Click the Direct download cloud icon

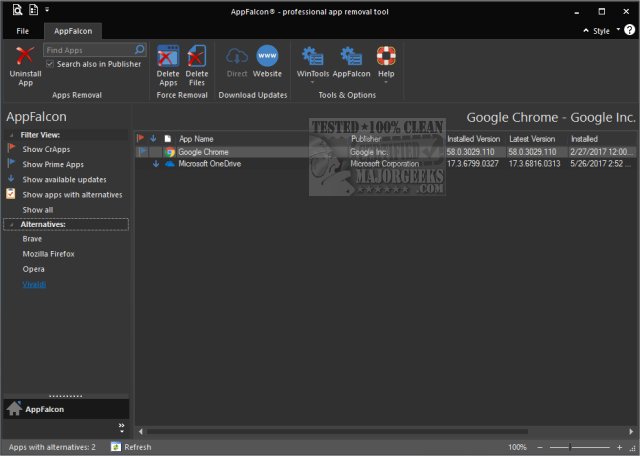[237, 56]
